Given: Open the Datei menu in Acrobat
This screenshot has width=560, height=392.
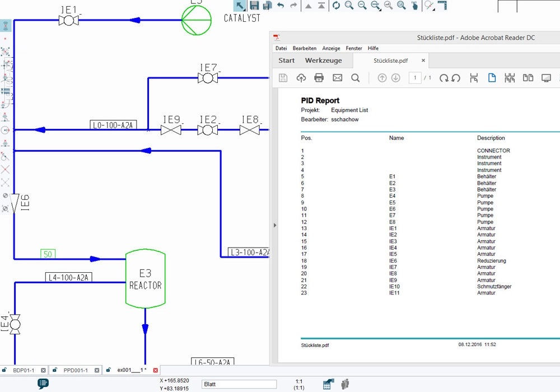Looking at the screenshot, I should pos(281,48).
